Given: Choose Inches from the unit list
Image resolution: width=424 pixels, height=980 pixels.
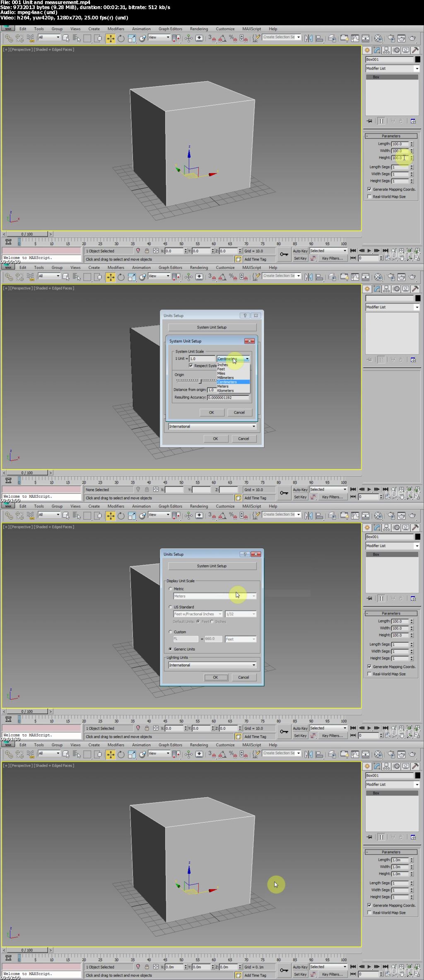Looking at the screenshot, I should [233, 365].
